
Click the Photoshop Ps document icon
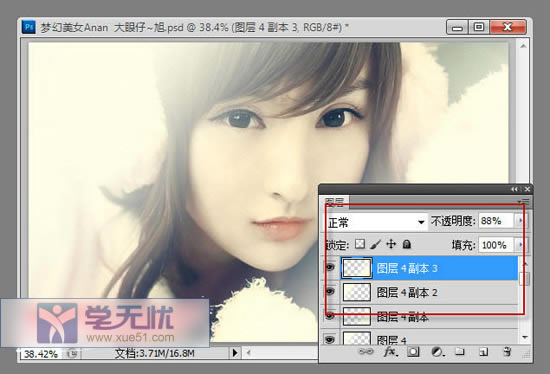point(29,27)
